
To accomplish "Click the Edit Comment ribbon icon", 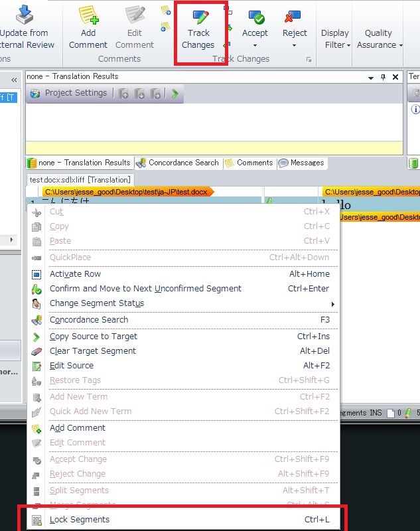I will click(x=135, y=15).
